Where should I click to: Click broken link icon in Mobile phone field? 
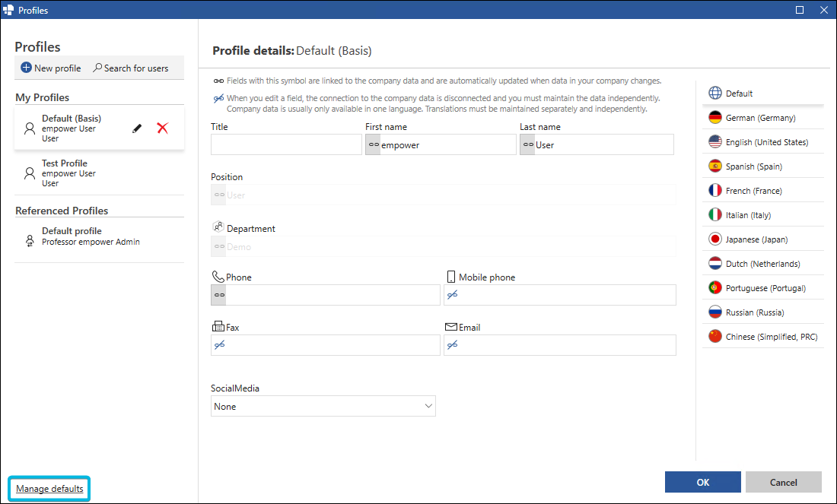click(x=452, y=295)
